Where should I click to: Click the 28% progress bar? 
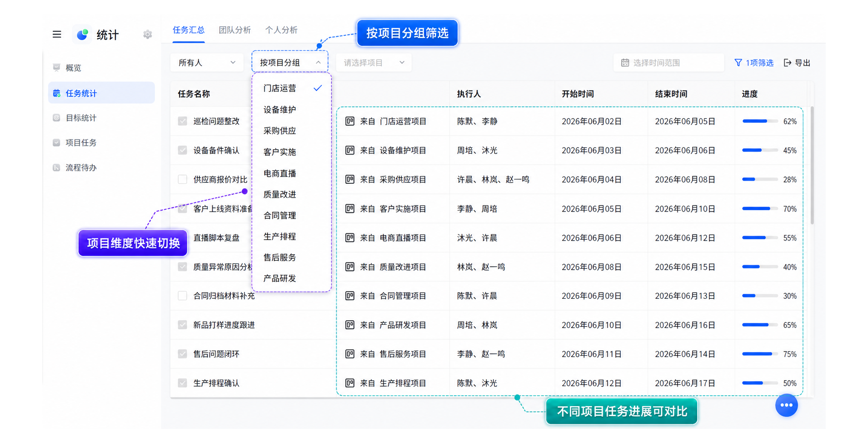(x=760, y=180)
